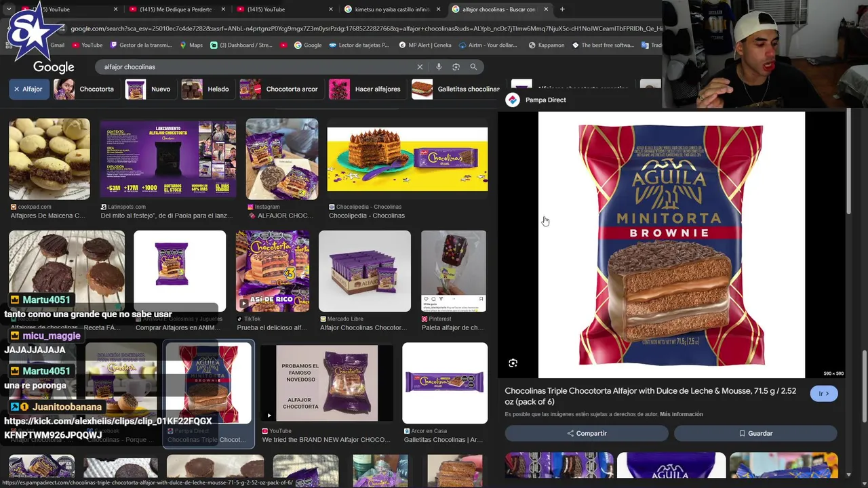Search inside image with Lens icon in preview
The height and width of the screenshot is (488, 868).
[513, 363]
